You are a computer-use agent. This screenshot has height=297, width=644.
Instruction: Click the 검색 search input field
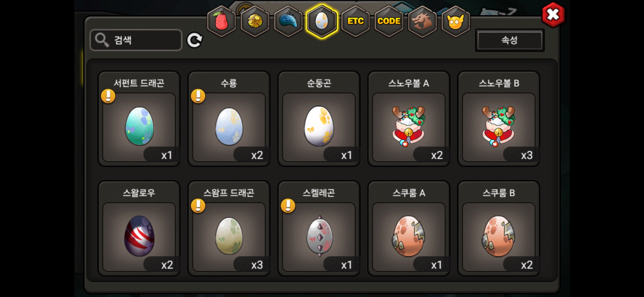point(136,40)
